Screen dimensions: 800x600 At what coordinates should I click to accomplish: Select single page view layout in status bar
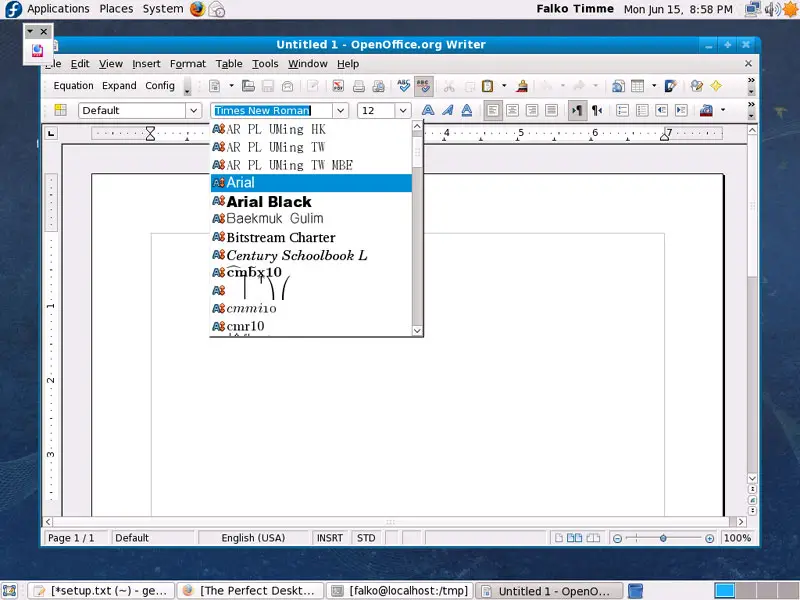[559, 538]
